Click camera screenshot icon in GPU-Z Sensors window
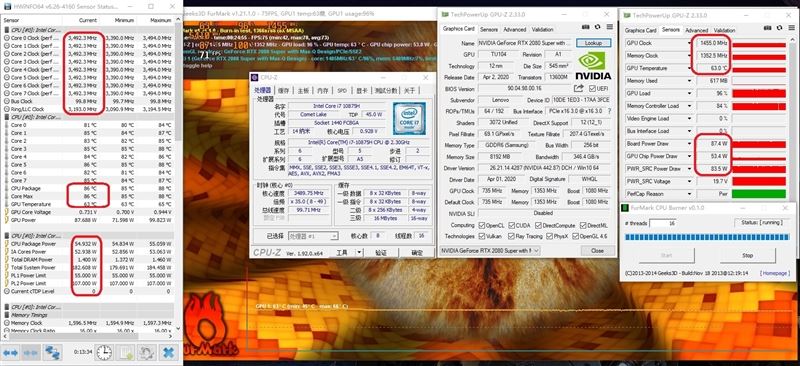800x366 pixels. point(768,29)
